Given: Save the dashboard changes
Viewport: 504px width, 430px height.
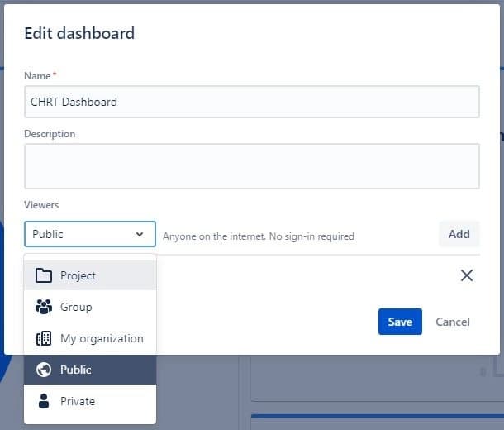Looking at the screenshot, I should pyautogui.click(x=400, y=322).
